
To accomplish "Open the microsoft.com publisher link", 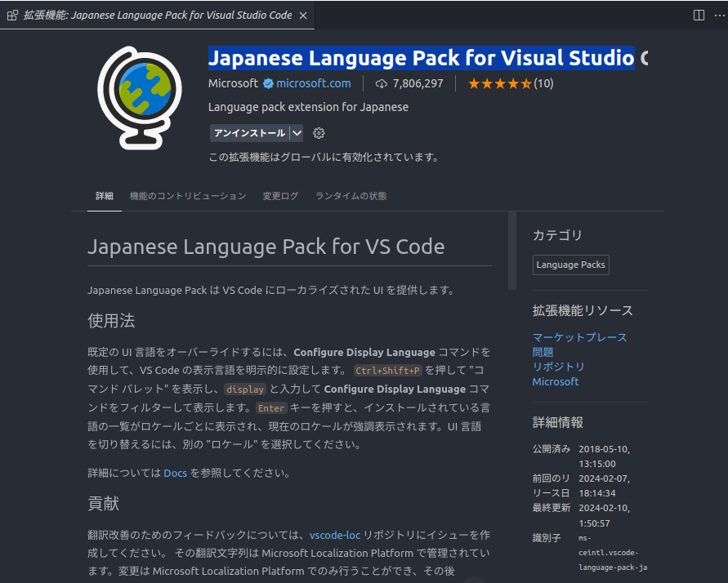I will (314, 83).
